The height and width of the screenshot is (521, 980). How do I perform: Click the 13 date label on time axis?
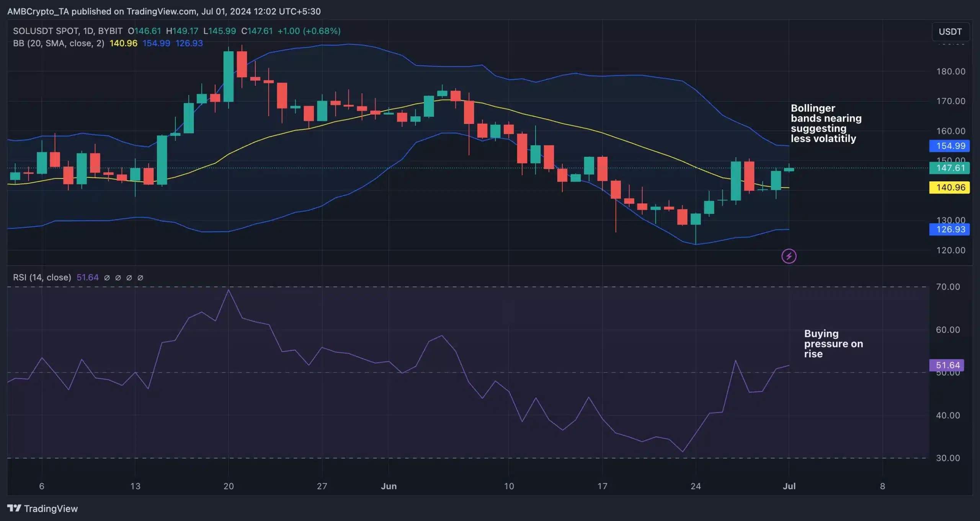pyautogui.click(x=135, y=486)
